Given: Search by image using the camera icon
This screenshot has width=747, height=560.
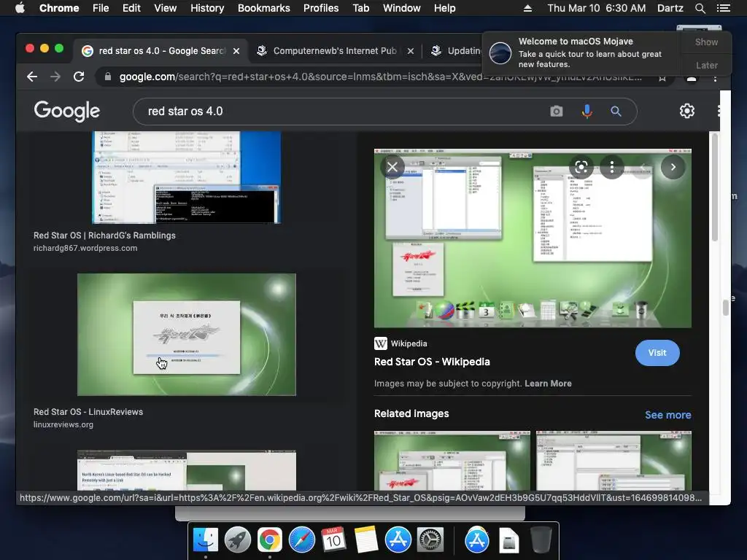Looking at the screenshot, I should coord(557,112).
